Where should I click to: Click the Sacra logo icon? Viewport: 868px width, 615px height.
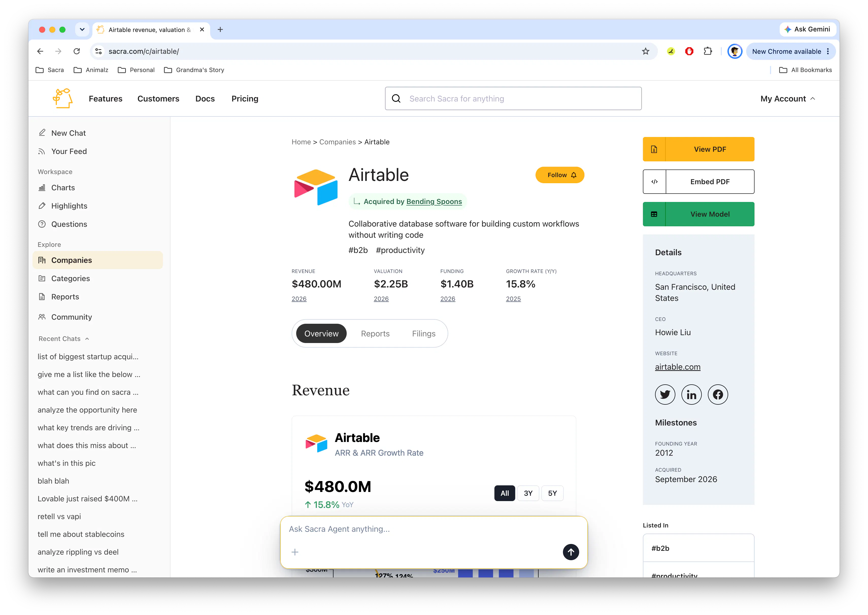(62, 98)
